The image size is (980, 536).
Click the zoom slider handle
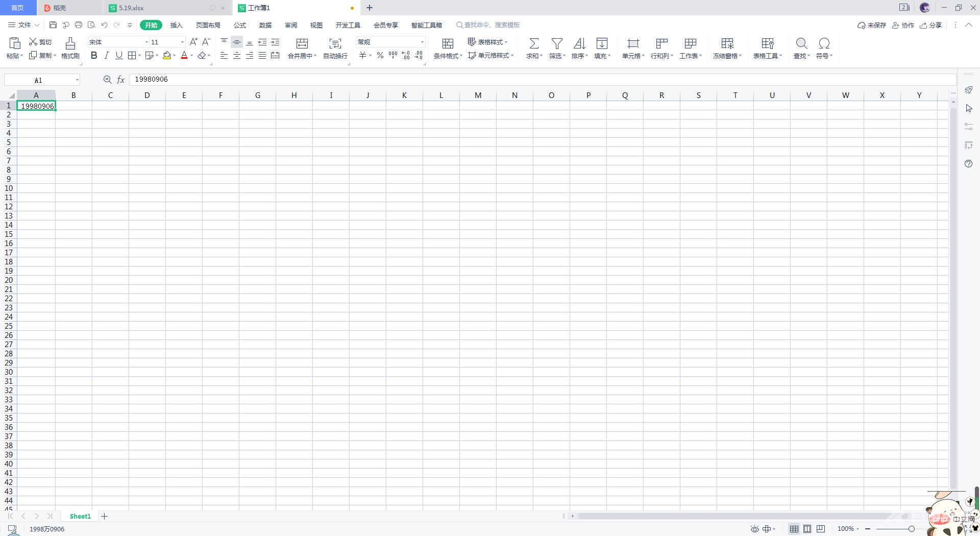tap(911, 529)
